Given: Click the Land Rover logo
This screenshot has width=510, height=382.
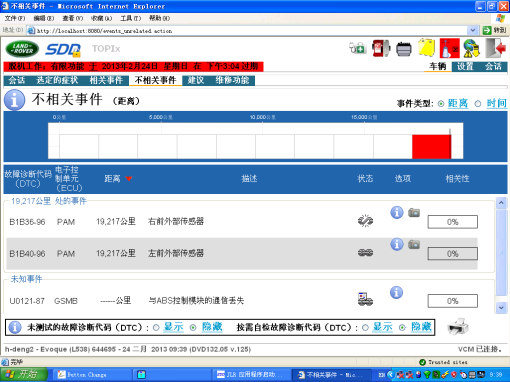Looking at the screenshot, I should point(22,49).
